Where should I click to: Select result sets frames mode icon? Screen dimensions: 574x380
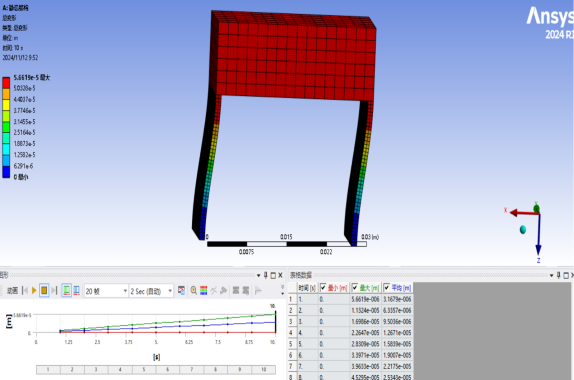77,291
